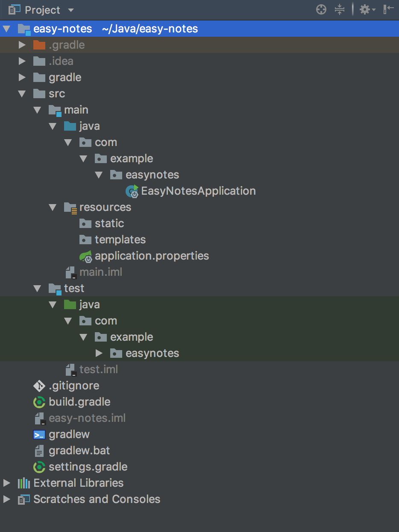Click the hide panel icon at top right
399x532 pixels.
click(x=388, y=9)
